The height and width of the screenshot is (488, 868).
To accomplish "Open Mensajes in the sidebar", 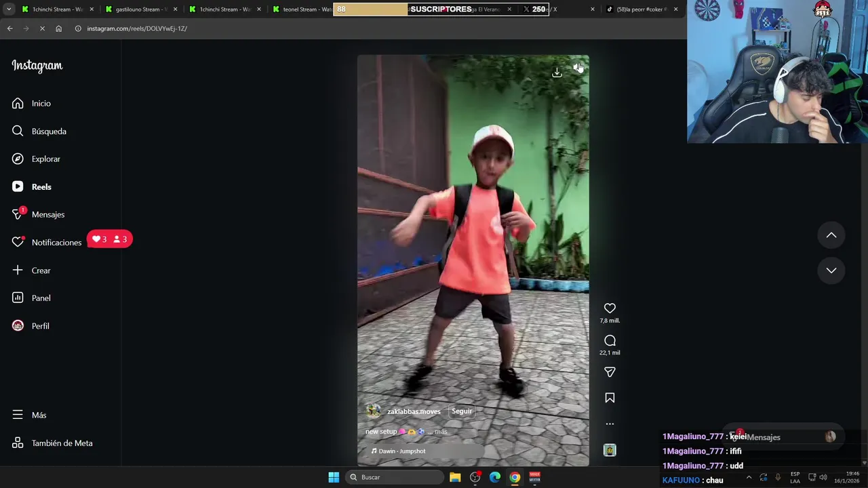I will tap(38, 214).
